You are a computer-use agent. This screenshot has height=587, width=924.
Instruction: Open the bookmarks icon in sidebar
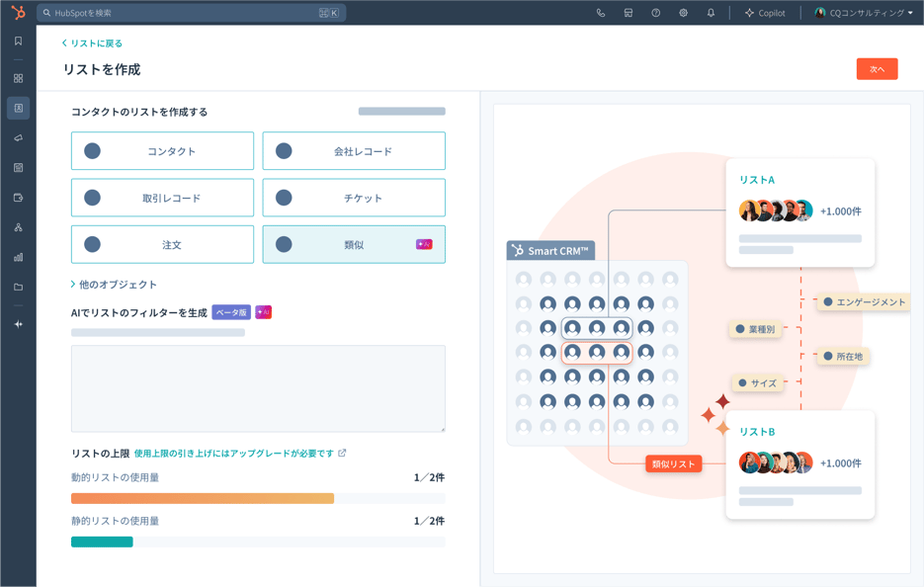pyautogui.click(x=18, y=42)
